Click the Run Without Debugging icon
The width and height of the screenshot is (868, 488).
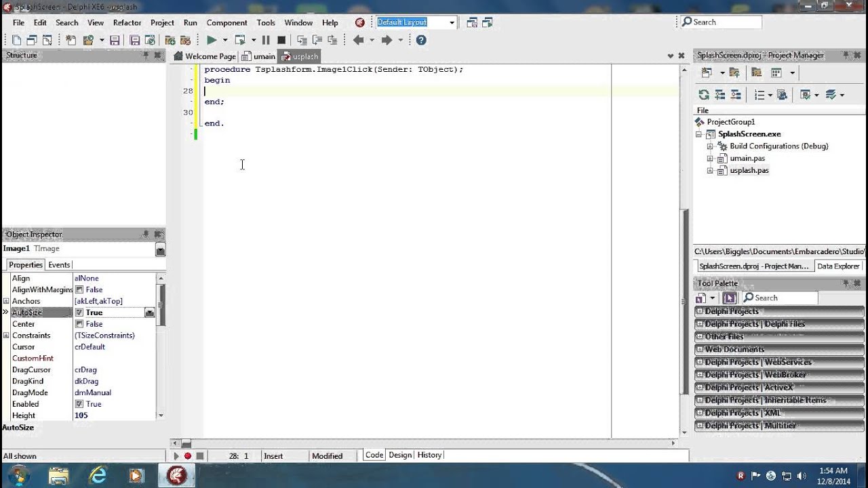(239, 40)
